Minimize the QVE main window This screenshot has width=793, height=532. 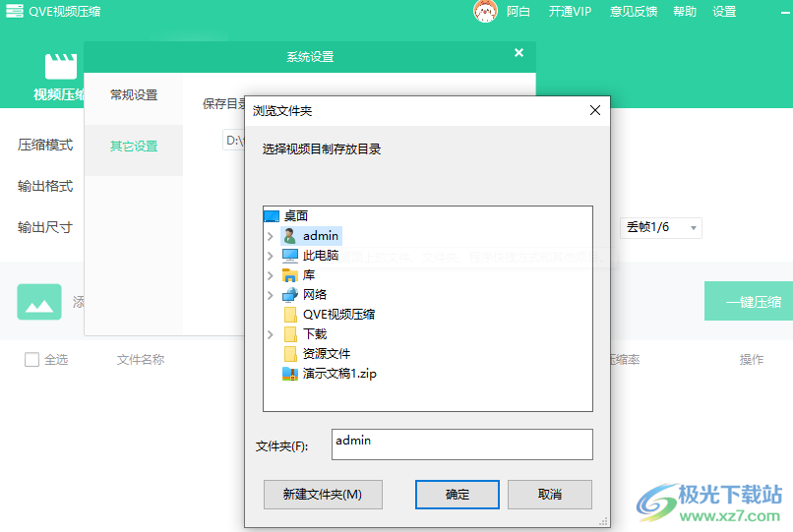tap(786, 12)
